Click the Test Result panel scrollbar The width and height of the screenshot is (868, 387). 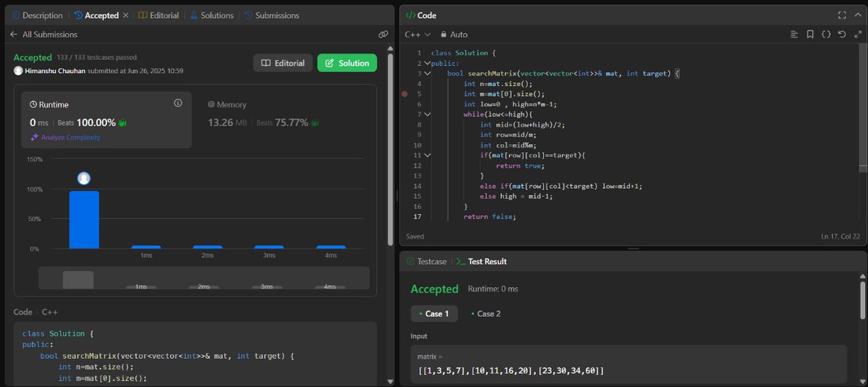(x=862, y=299)
